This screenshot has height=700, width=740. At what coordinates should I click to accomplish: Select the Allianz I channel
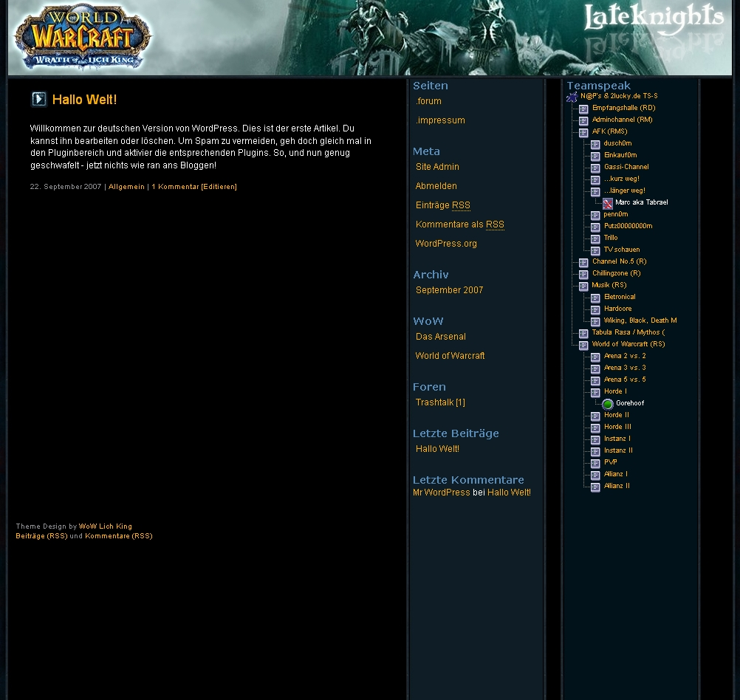point(616,473)
